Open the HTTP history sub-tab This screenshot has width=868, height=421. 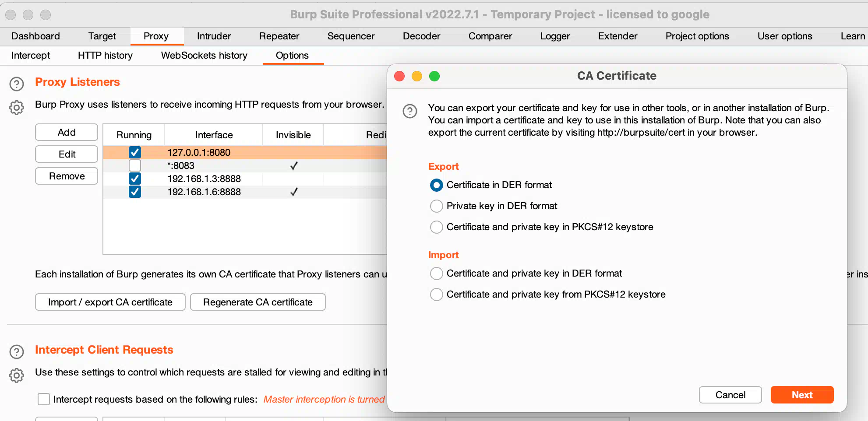click(105, 56)
